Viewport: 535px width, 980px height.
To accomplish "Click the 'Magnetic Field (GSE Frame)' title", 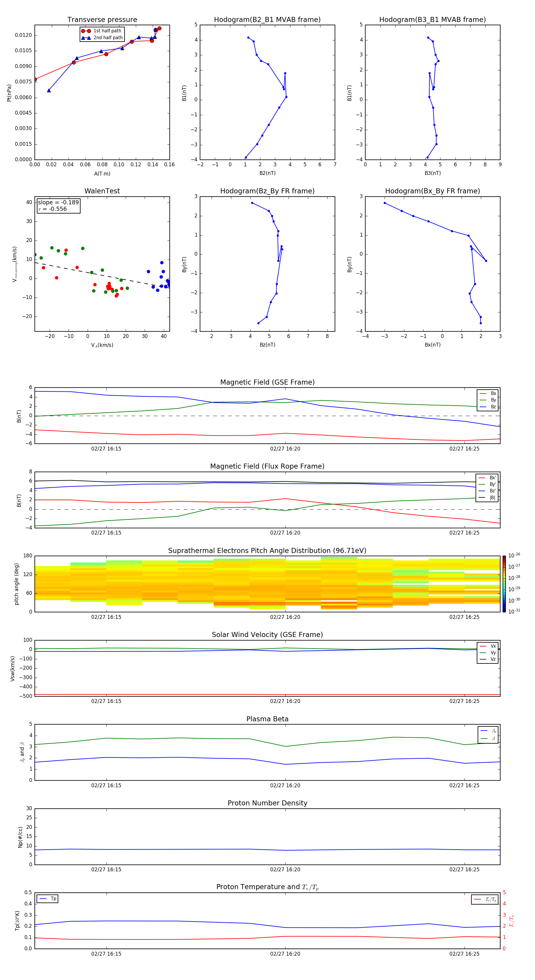I will click(x=267, y=382).
